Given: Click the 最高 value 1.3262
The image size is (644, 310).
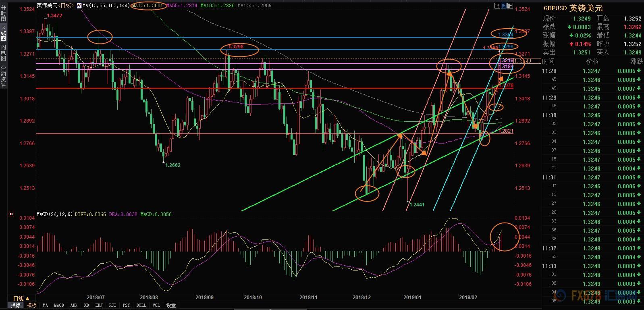Looking at the screenshot, I should point(632,27).
